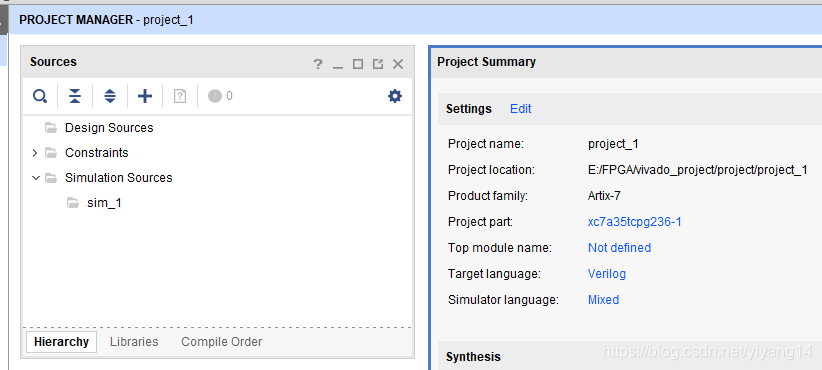The height and width of the screenshot is (370, 822).
Task: Click the sim_1 folder icon
Action: click(73, 202)
